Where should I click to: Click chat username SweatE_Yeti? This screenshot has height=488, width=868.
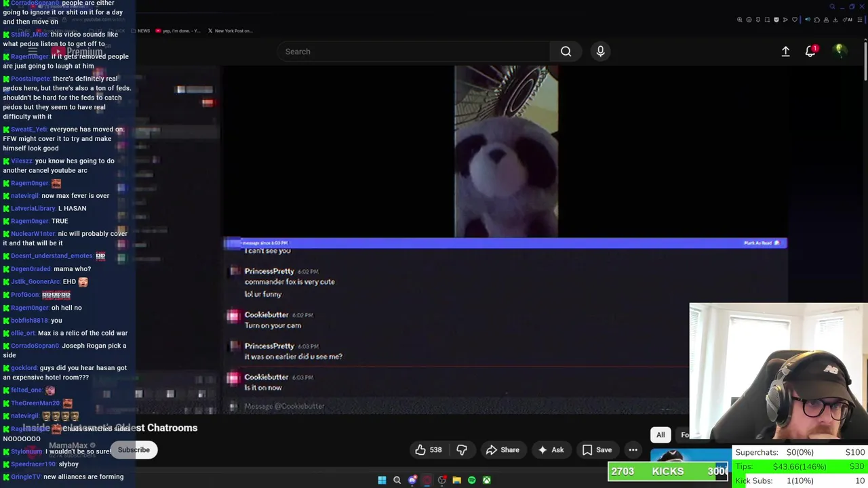click(29, 129)
